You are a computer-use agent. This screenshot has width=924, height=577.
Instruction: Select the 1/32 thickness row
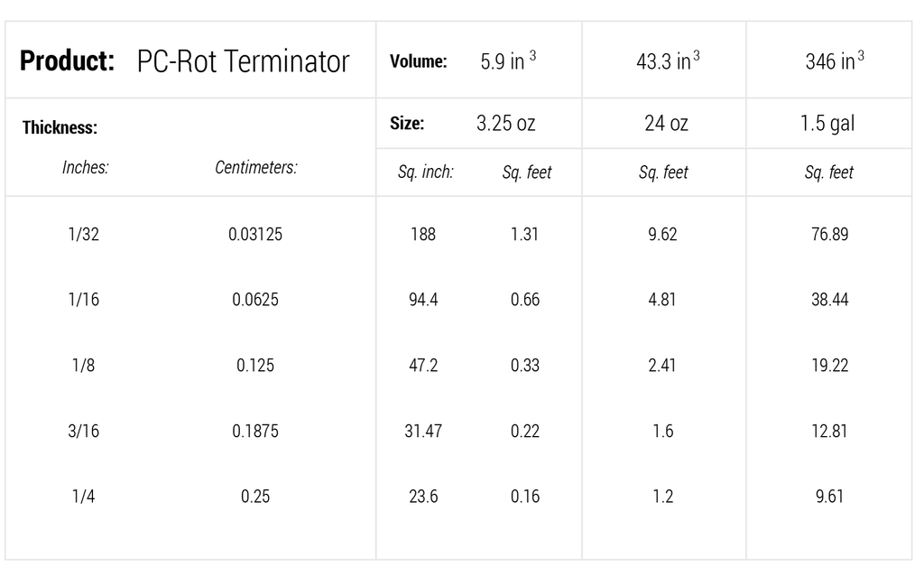(x=85, y=235)
